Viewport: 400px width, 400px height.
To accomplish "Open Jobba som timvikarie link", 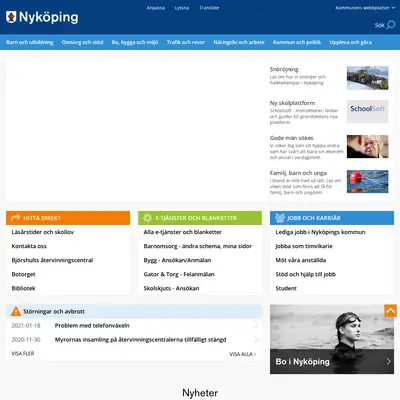I will click(304, 246).
